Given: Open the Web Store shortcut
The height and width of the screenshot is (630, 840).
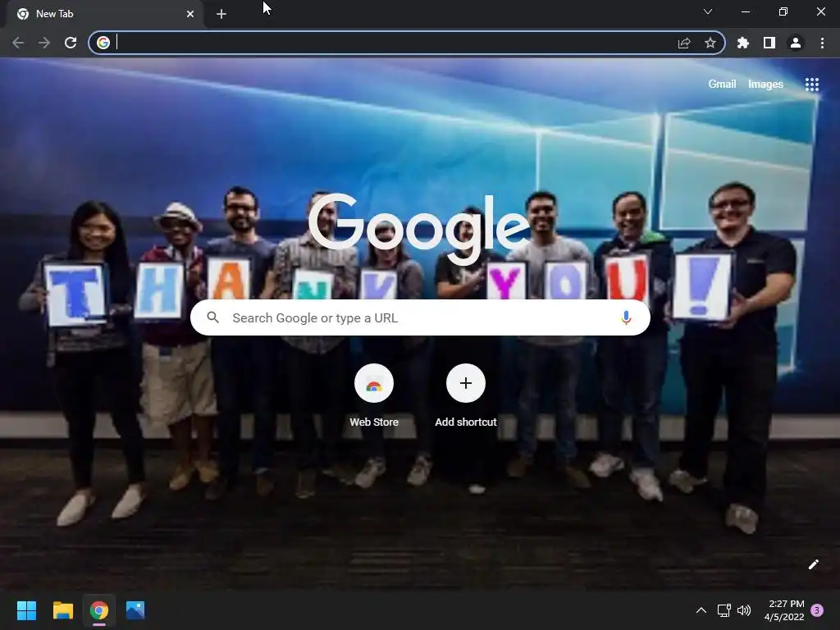Looking at the screenshot, I should click(x=374, y=383).
